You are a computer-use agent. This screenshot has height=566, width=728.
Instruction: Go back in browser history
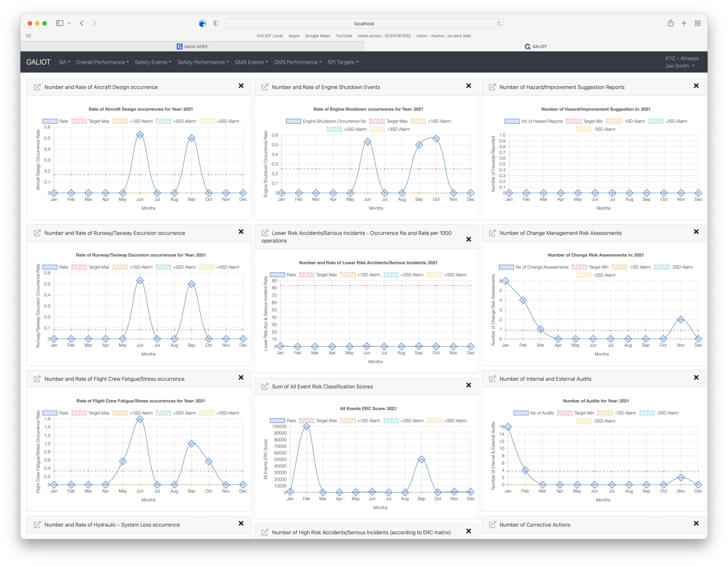pos(82,23)
